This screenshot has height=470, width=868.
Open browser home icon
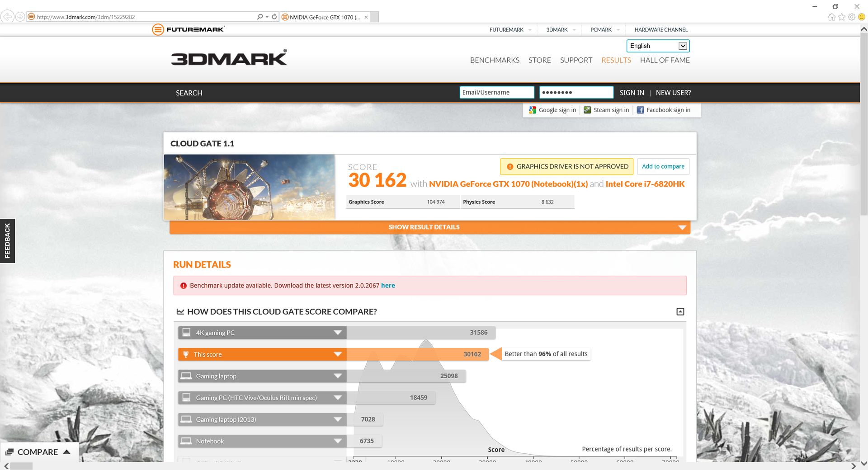coord(831,17)
